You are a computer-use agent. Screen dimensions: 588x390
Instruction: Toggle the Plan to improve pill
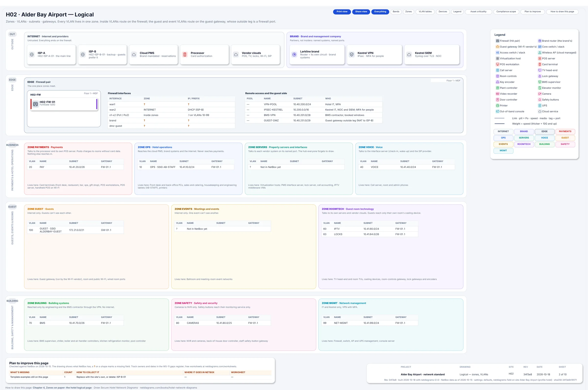(x=533, y=12)
